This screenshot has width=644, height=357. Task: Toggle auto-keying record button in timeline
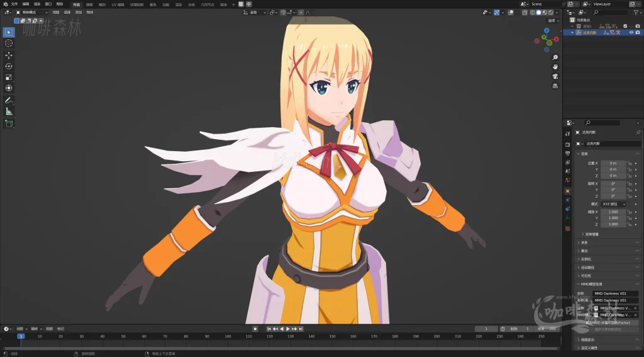click(255, 329)
